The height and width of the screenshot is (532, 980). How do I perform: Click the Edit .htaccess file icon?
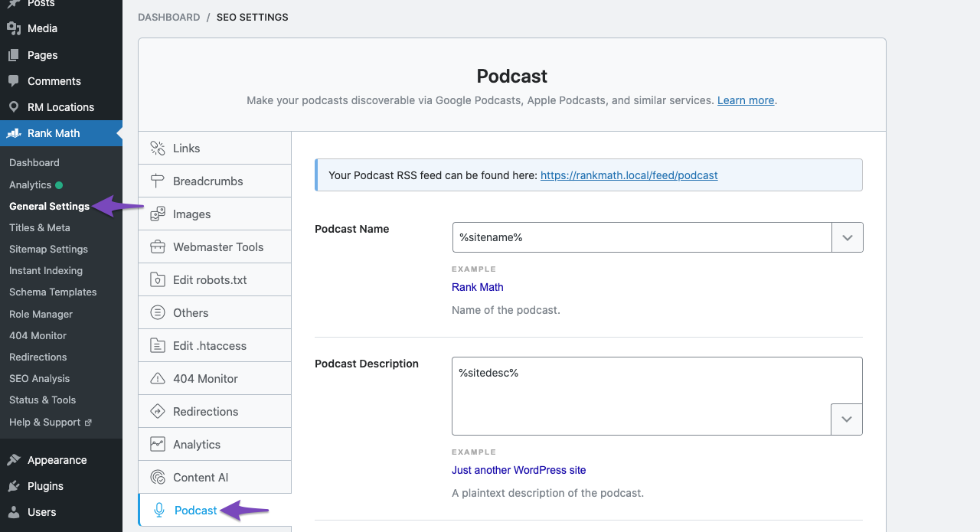click(x=158, y=345)
